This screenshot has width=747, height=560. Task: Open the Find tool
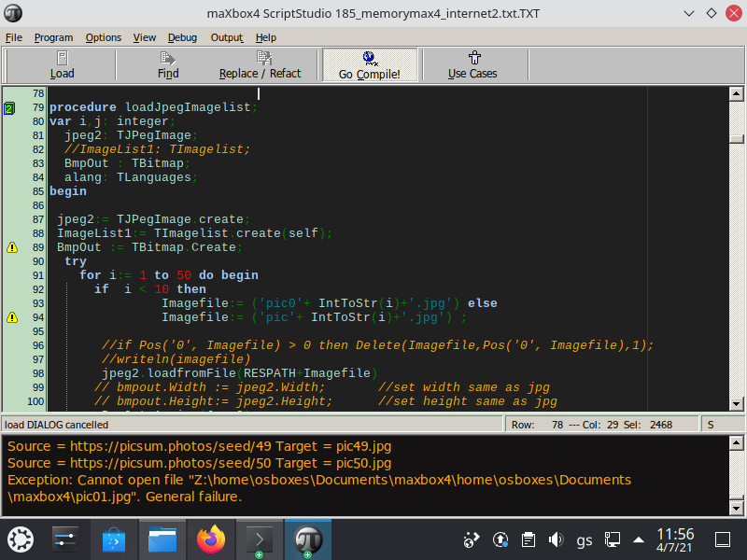[x=168, y=64]
